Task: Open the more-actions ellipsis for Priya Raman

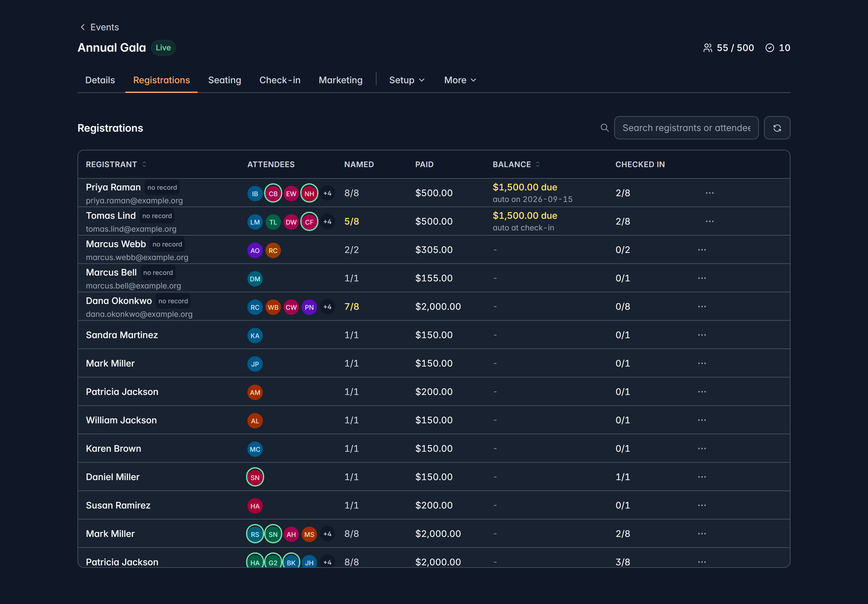Action: tap(710, 193)
